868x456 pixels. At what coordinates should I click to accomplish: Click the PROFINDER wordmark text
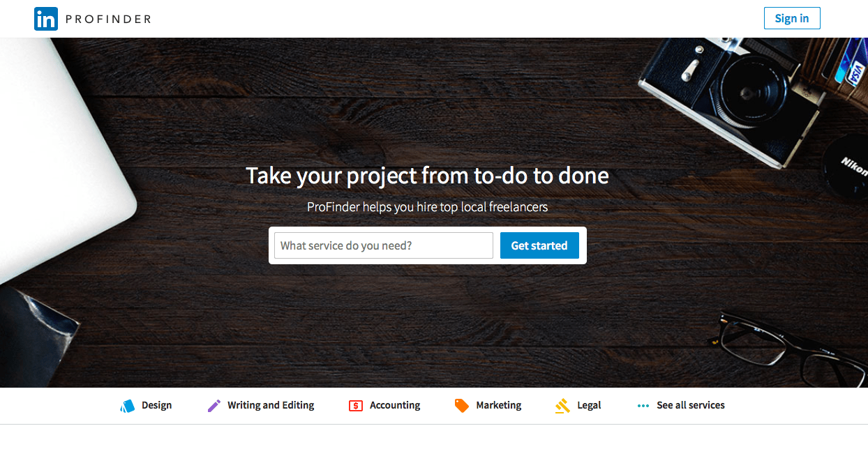[x=108, y=19]
